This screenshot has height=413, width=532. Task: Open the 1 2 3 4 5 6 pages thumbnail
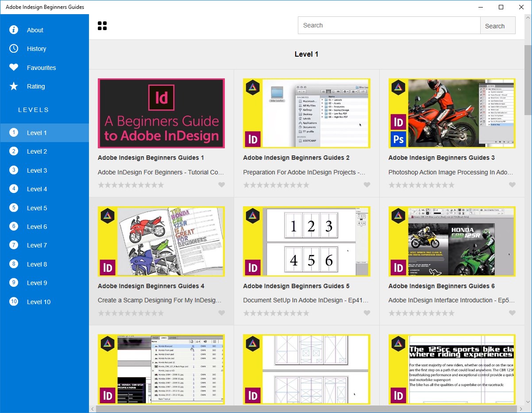click(x=307, y=241)
